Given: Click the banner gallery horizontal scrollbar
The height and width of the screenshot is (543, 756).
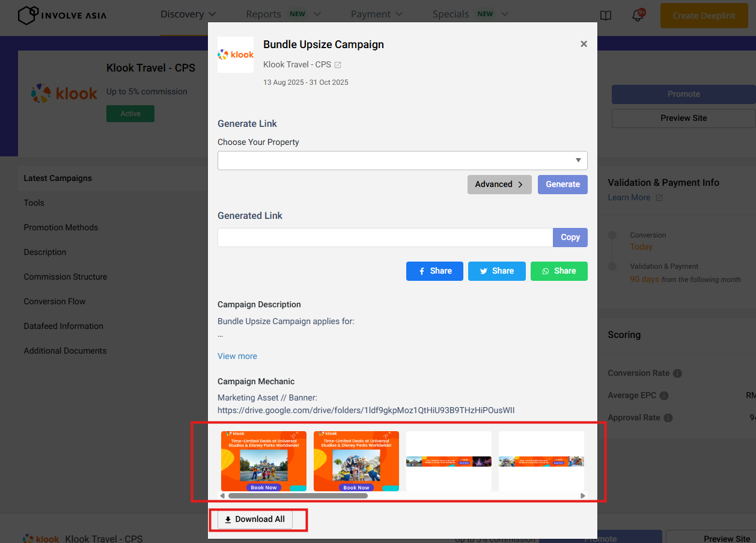Looking at the screenshot, I should point(298,496).
